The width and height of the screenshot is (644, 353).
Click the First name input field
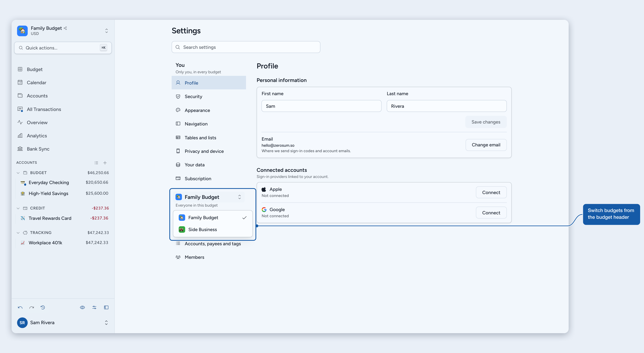pos(321,106)
